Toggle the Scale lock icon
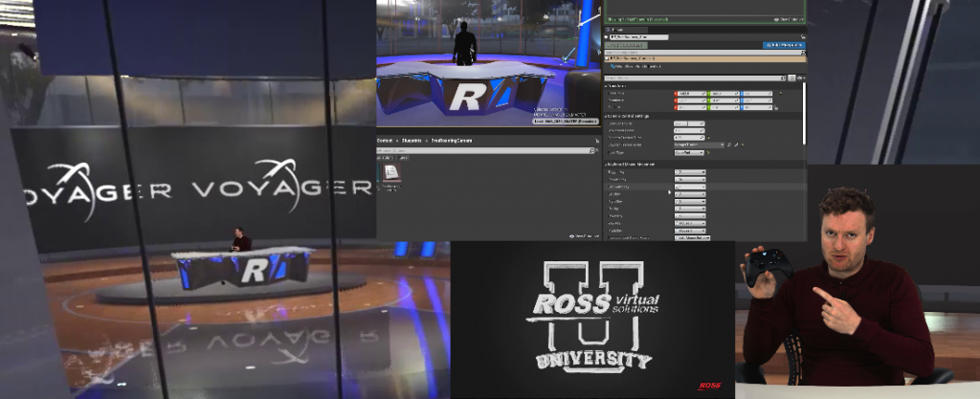980x399 pixels. click(775, 107)
